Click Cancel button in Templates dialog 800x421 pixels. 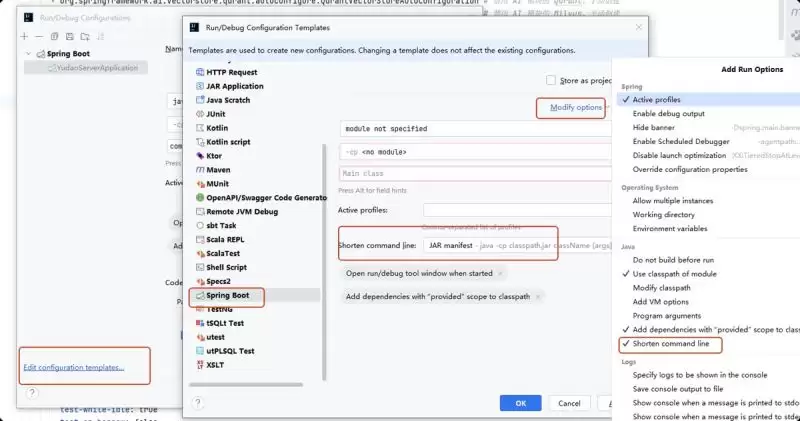click(x=569, y=403)
